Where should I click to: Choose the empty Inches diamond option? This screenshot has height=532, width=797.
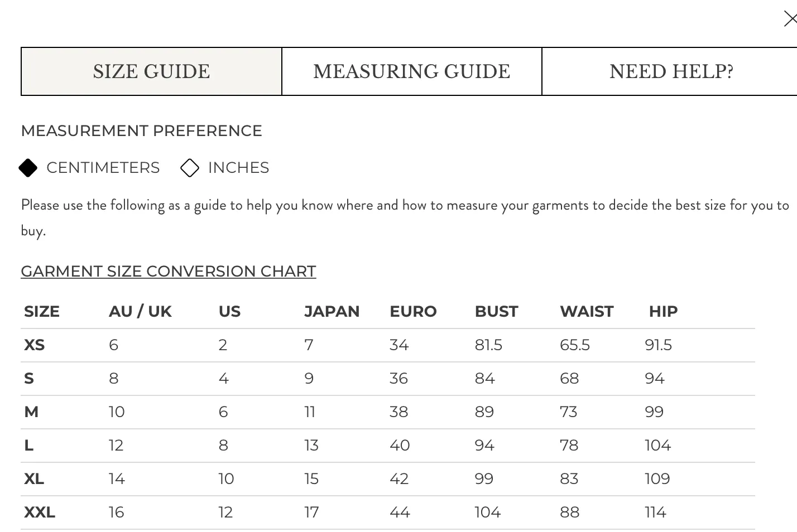(190, 168)
